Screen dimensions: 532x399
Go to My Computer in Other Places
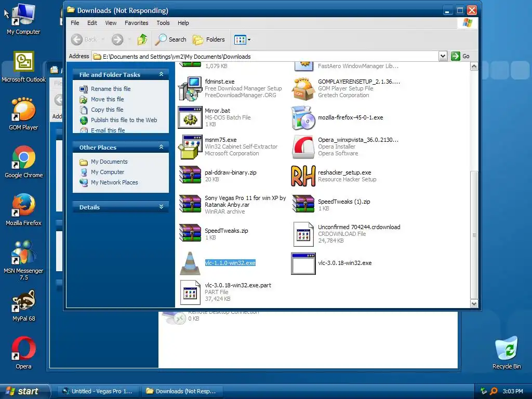pos(107,172)
